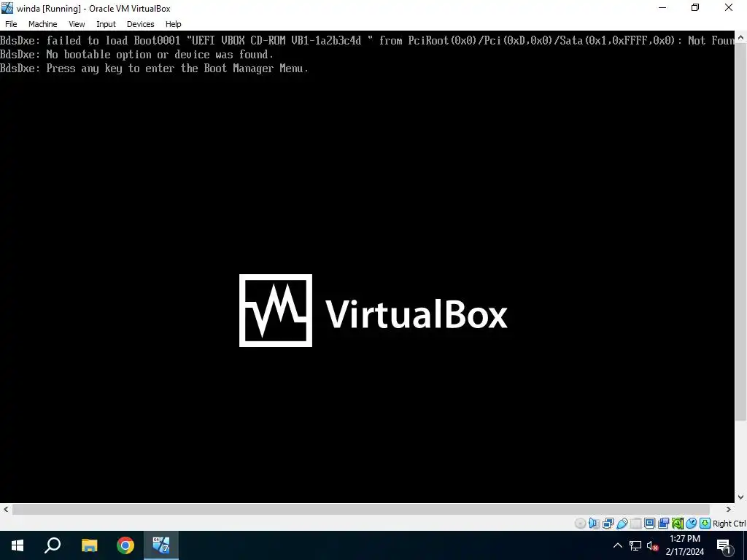The height and width of the screenshot is (560, 747).
Task: Click the horizontal scrollbar left arrow
Action: coord(5,509)
